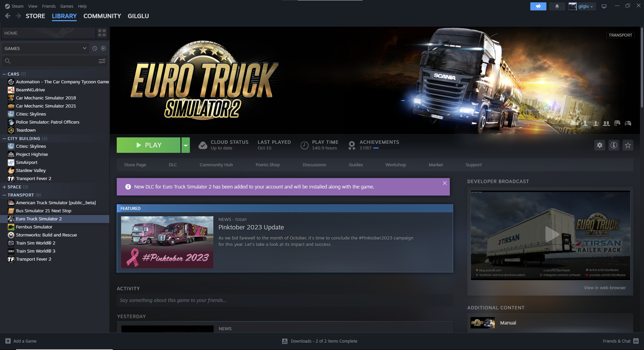Open the Store Page link
644x350 pixels.
pyautogui.click(x=135, y=165)
